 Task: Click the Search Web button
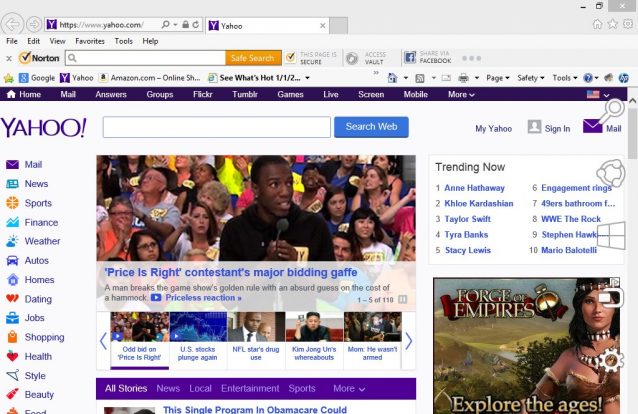pos(371,127)
